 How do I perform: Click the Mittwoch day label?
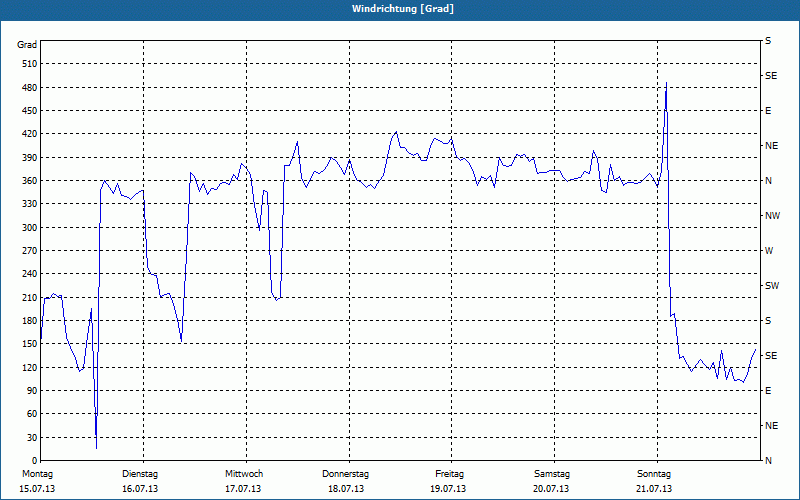click(244, 474)
